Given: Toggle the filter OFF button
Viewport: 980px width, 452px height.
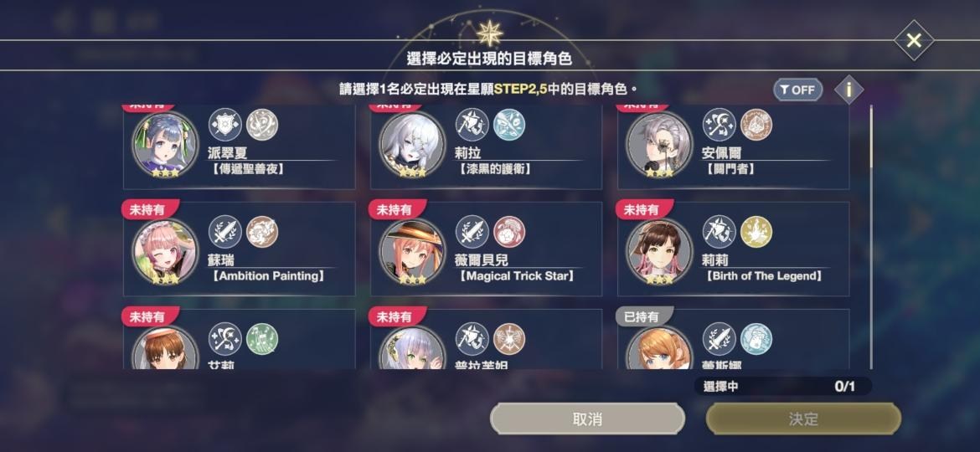Looking at the screenshot, I should 797,90.
